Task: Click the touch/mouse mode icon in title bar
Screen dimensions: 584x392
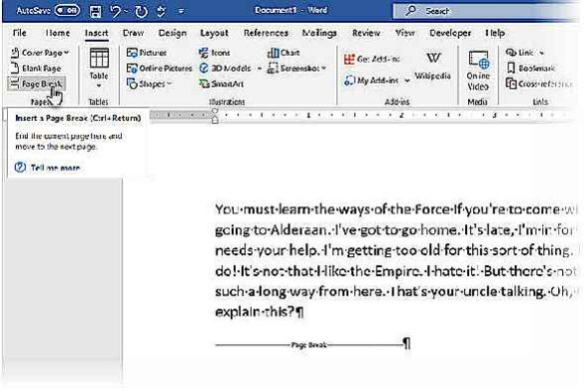Action: [x=161, y=11]
